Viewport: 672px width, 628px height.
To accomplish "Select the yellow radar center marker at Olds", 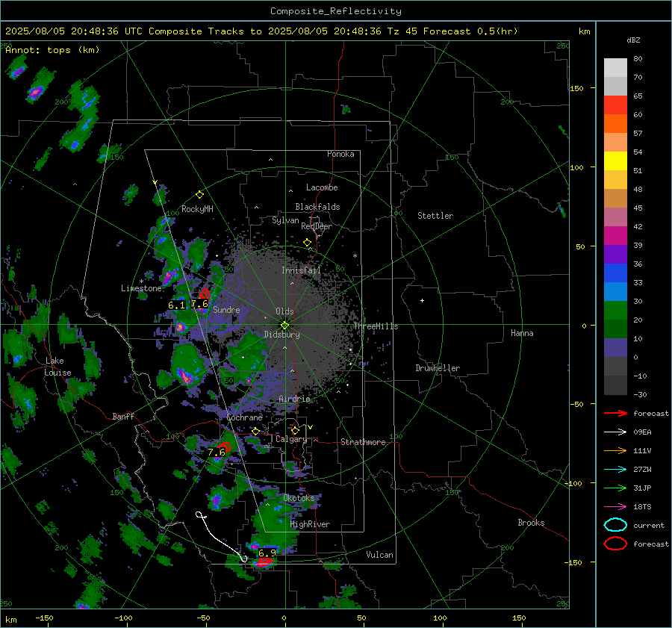I will coord(284,325).
